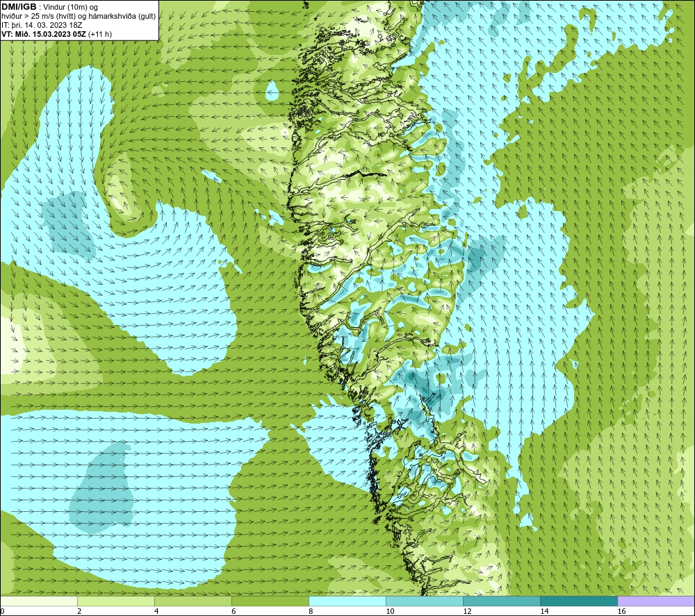This screenshot has width=695, height=616.
Task: Click the 10–12 m/s turquoise legend swatch
Action: pos(424,601)
